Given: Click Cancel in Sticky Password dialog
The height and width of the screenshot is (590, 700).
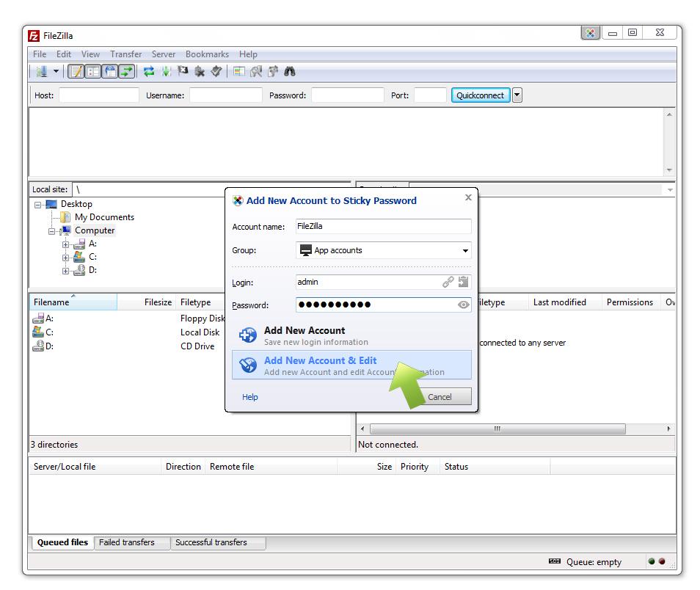Looking at the screenshot, I should click(440, 396).
